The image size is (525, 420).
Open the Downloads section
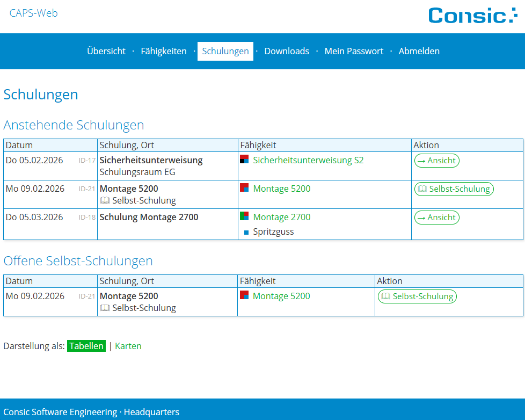[x=287, y=51]
